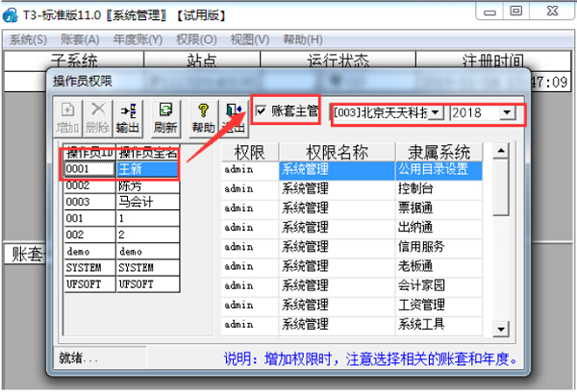The width and height of the screenshot is (577, 392).
Task: Click the T3 application logo icon
Action: (x=10, y=15)
